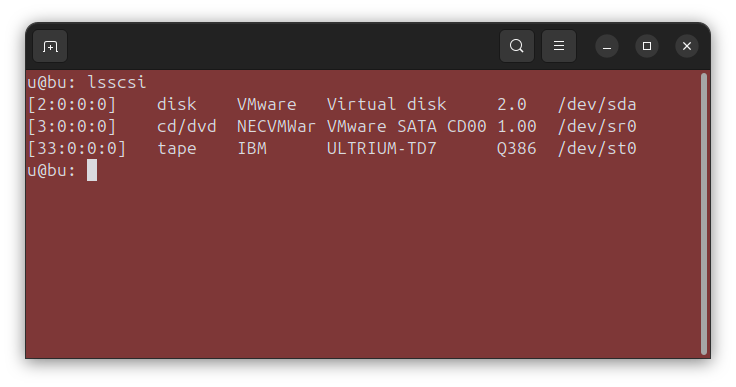Click the block cursor at the prompt

click(x=92, y=170)
